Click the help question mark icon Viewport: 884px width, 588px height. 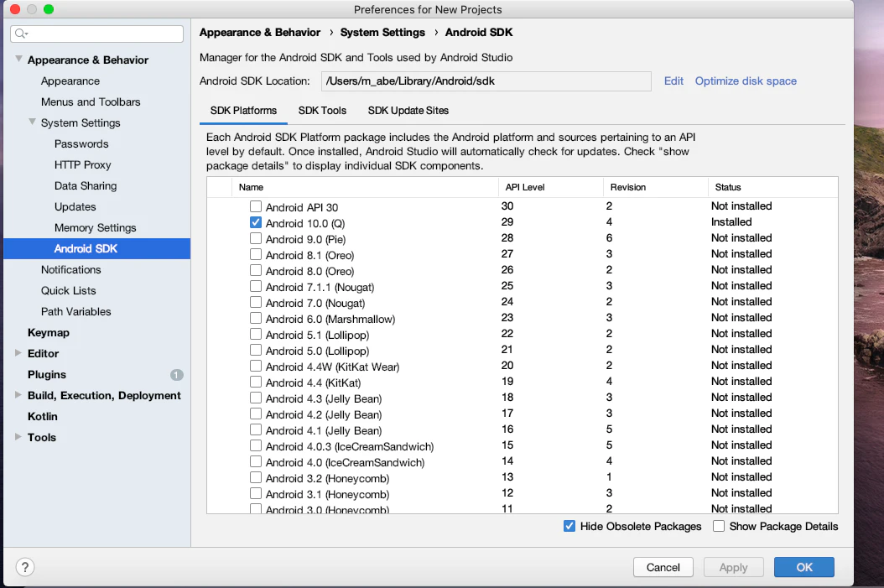tap(25, 567)
